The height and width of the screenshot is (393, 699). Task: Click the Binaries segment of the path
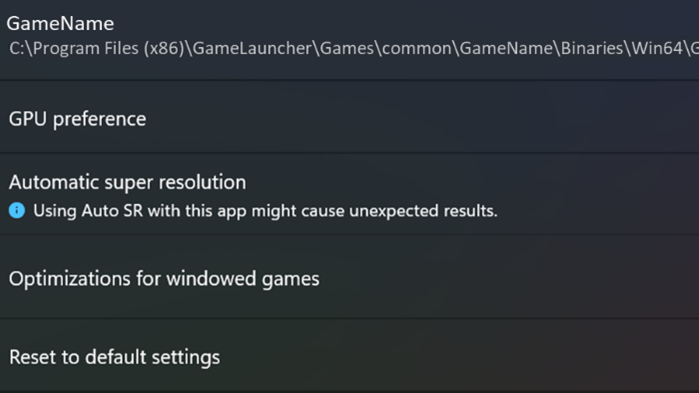tap(592, 48)
